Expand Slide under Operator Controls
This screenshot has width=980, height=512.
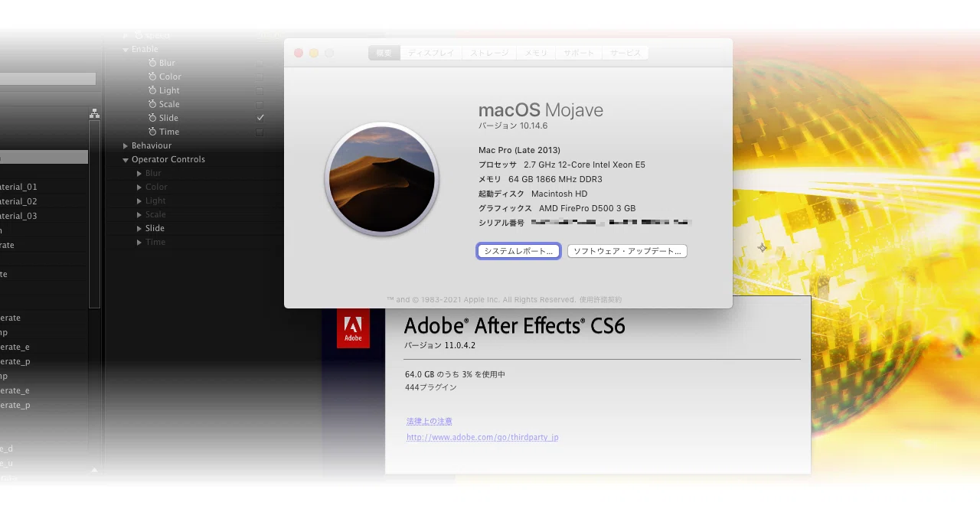(x=139, y=228)
